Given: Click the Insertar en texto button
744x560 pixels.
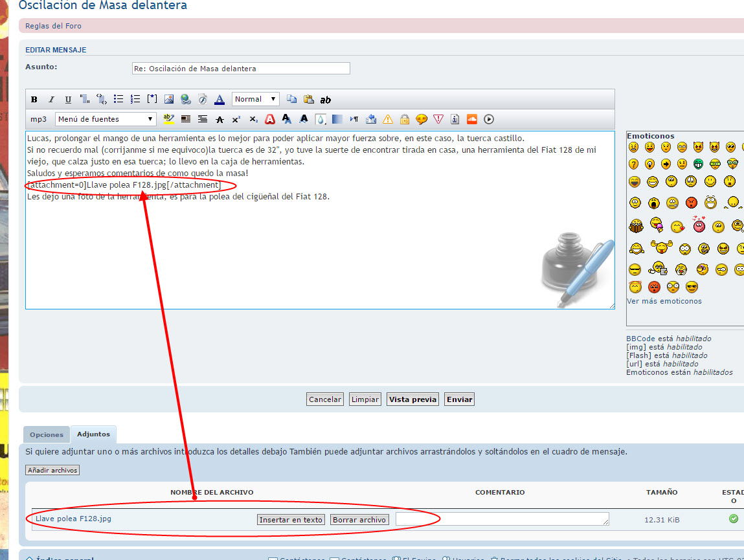Looking at the screenshot, I should (x=291, y=520).
